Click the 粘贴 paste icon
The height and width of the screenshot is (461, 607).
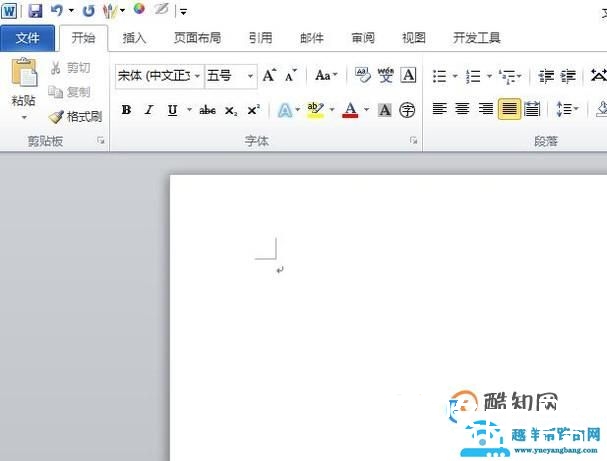pos(24,72)
